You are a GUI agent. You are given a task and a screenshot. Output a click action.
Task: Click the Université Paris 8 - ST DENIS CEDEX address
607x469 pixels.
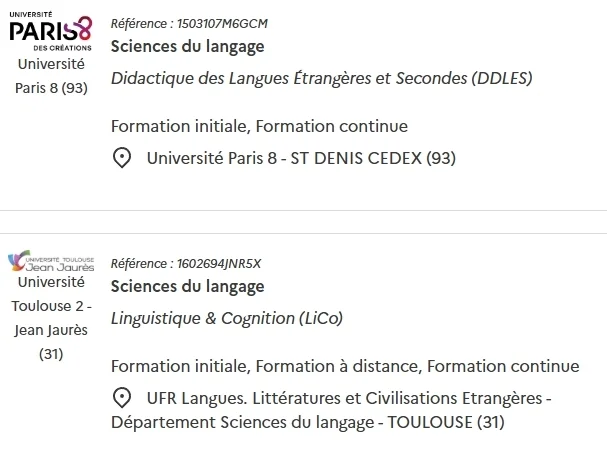click(x=301, y=158)
